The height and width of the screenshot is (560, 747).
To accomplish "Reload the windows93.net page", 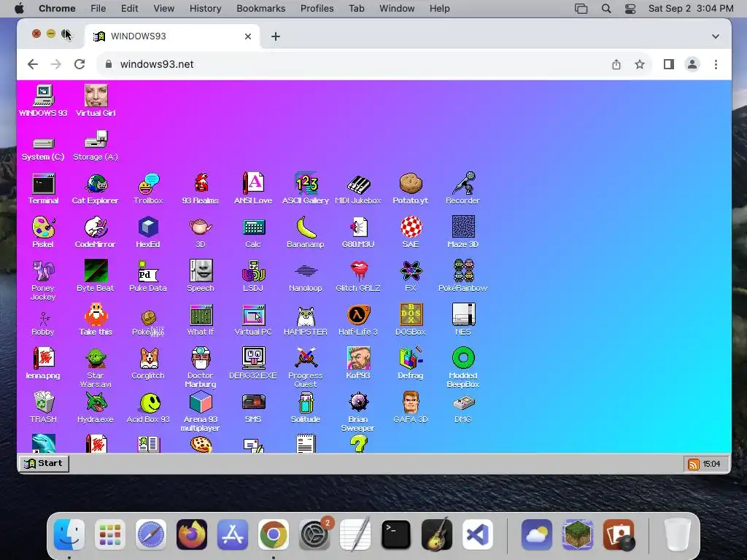I will (x=80, y=64).
